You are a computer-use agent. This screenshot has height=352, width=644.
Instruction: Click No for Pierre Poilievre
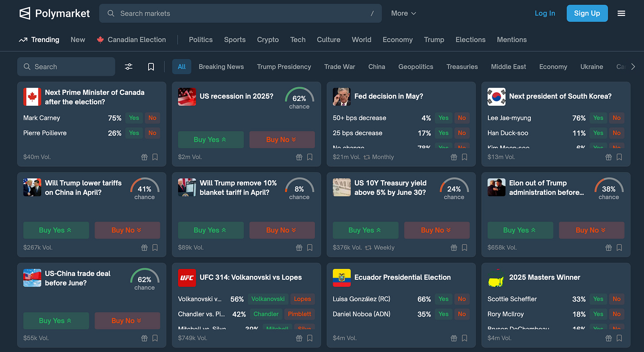coord(153,133)
